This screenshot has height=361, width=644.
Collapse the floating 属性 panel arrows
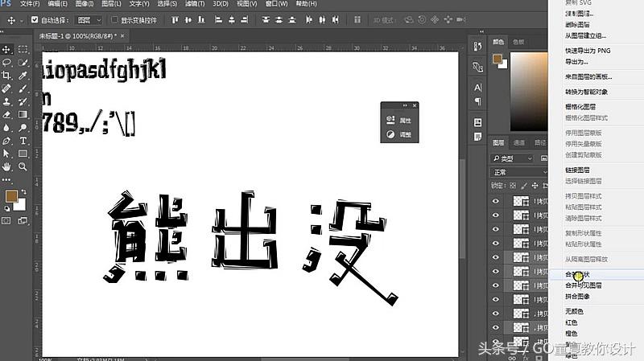click(x=405, y=105)
